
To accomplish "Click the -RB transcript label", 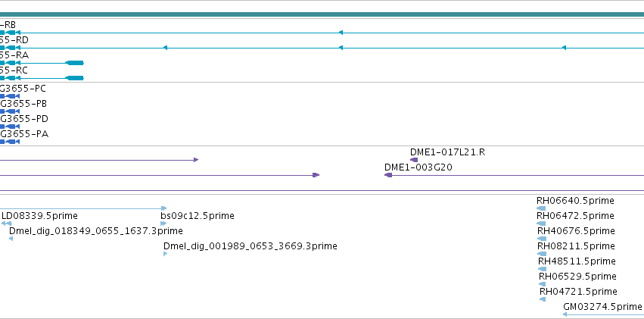I will (x=8, y=25).
